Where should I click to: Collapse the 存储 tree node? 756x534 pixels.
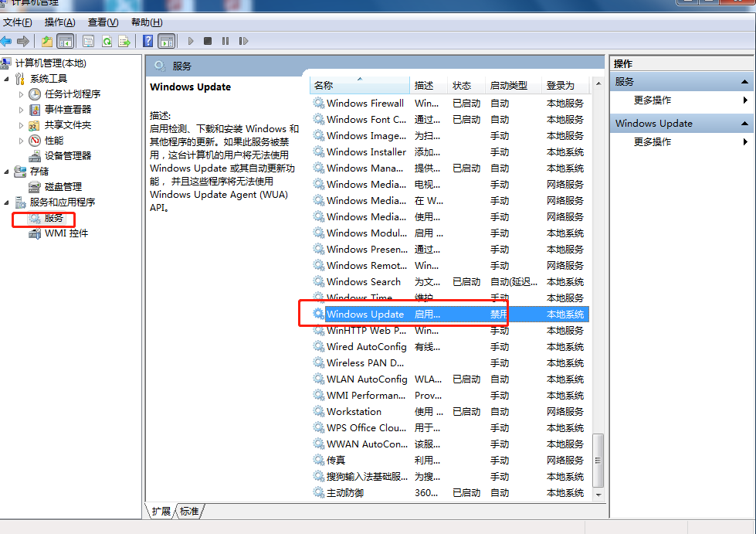pyautogui.click(x=6, y=172)
